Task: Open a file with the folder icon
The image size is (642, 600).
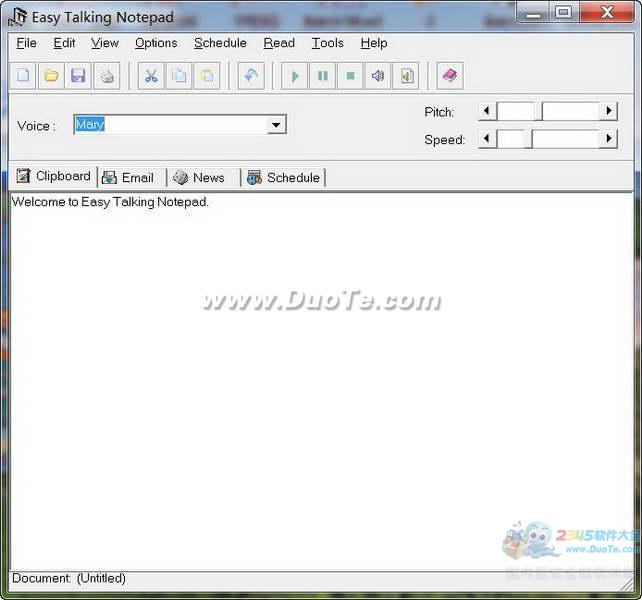Action: pyautogui.click(x=51, y=76)
